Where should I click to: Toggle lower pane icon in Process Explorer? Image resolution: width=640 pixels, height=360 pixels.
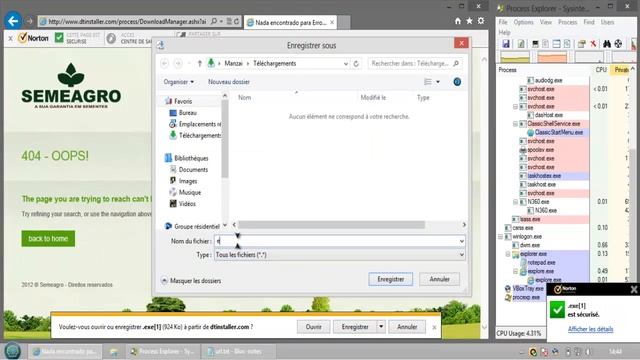(x=556, y=44)
